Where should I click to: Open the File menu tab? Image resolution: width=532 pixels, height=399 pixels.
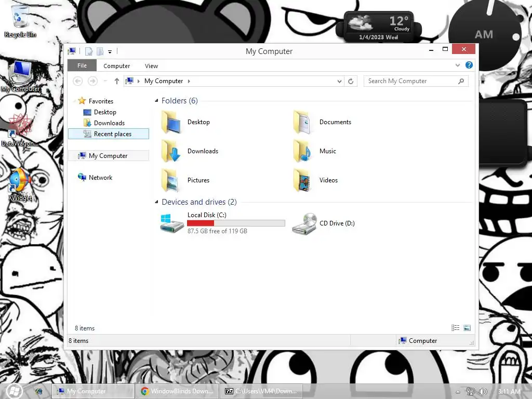click(x=82, y=65)
